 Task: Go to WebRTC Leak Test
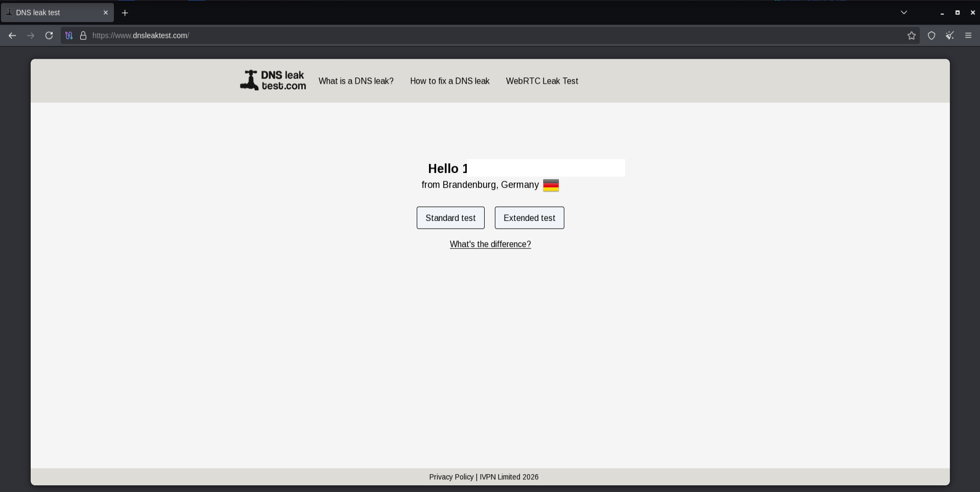[542, 81]
